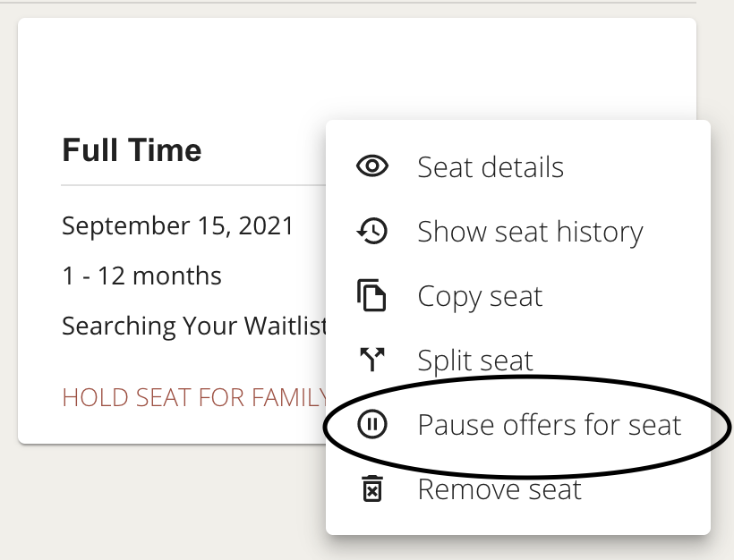734x560 pixels.
Task: Click the 1 - 12 months age range
Action: click(141, 276)
